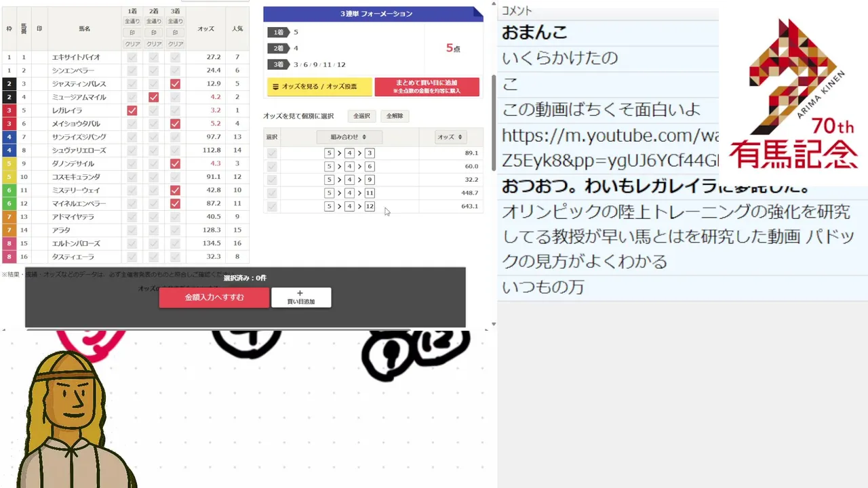
Task: Click 金額入力へすすむ red button
Action: tap(214, 298)
